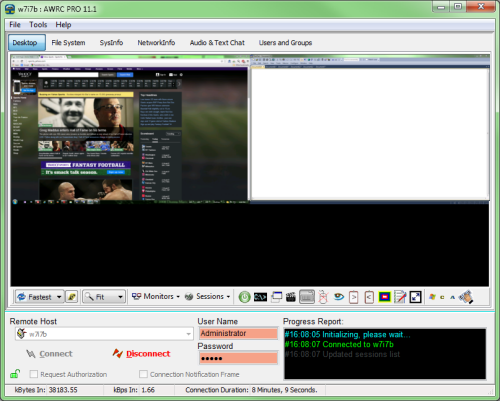The image size is (500, 401).
Task: Click the Connection Duration status text
Action: click(251, 390)
